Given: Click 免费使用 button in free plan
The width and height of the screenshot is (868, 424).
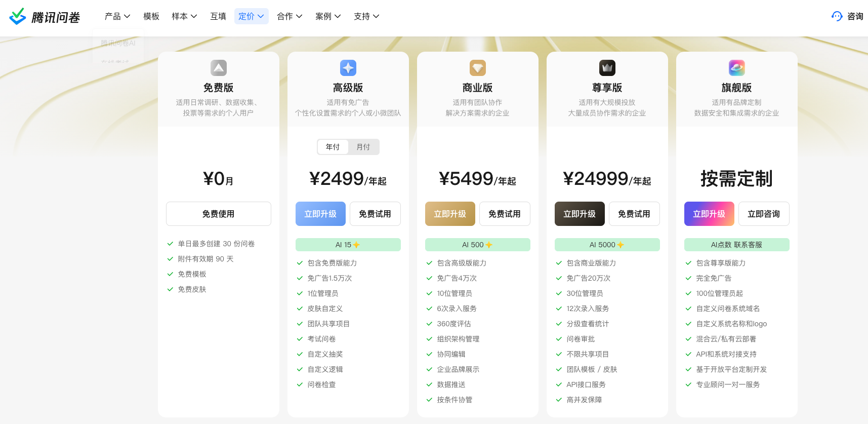Looking at the screenshot, I should 219,214.
